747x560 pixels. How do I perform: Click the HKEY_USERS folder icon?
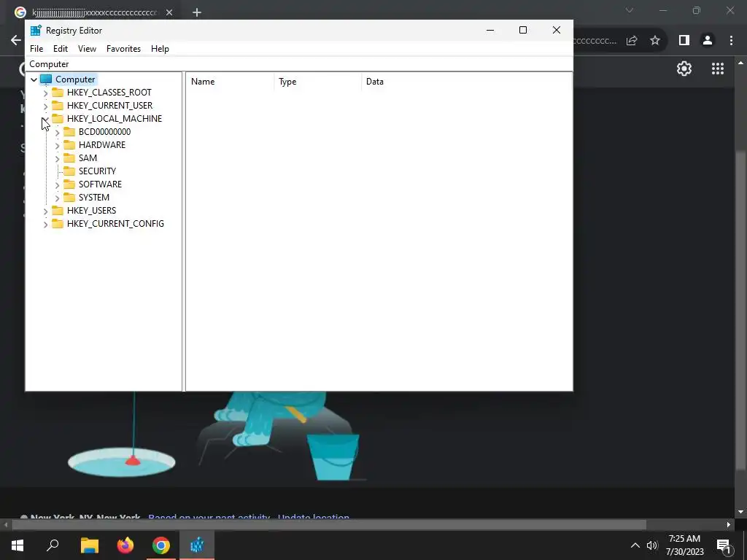[58, 211]
